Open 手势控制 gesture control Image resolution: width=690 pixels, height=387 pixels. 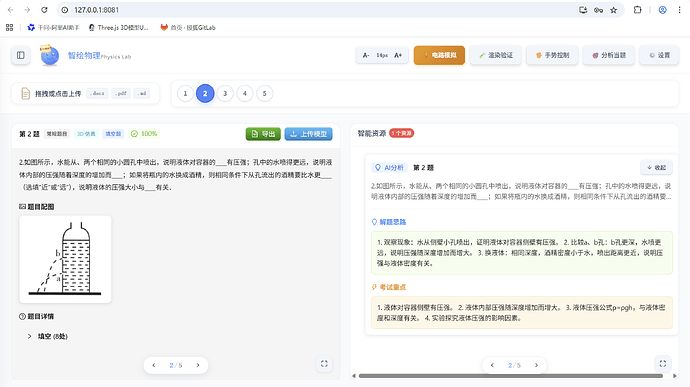click(552, 55)
